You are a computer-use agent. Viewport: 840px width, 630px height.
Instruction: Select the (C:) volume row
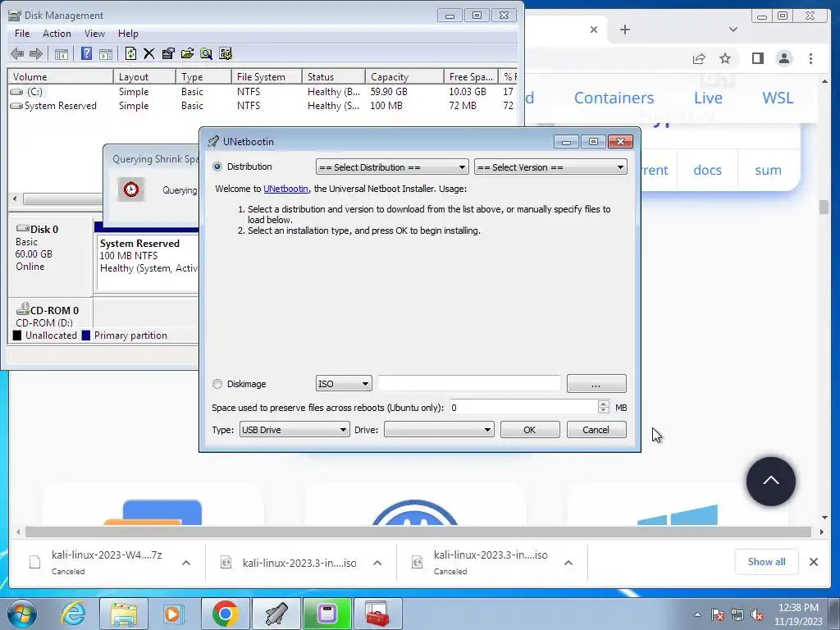pos(262,92)
